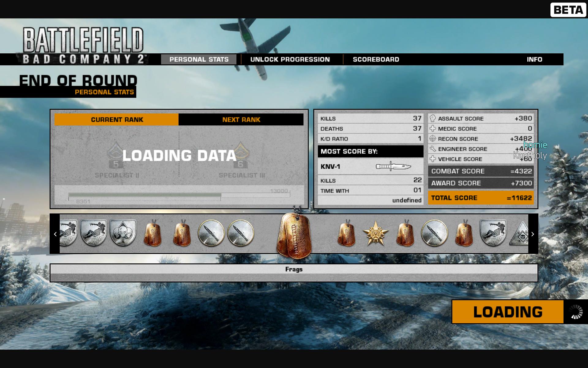Image resolution: width=588 pixels, height=368 pixels.
Task: Switch to the Next Rank tab
Action: point(241,120)
